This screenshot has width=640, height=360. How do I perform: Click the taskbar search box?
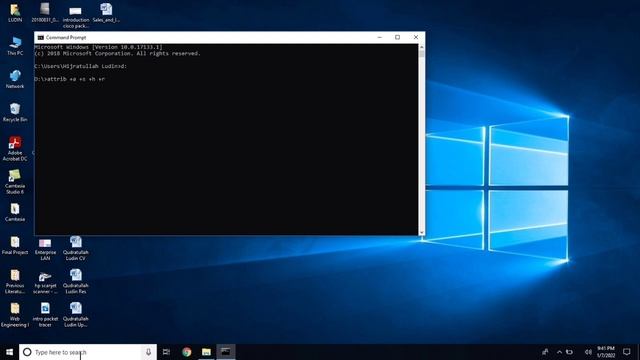point(88,352)
